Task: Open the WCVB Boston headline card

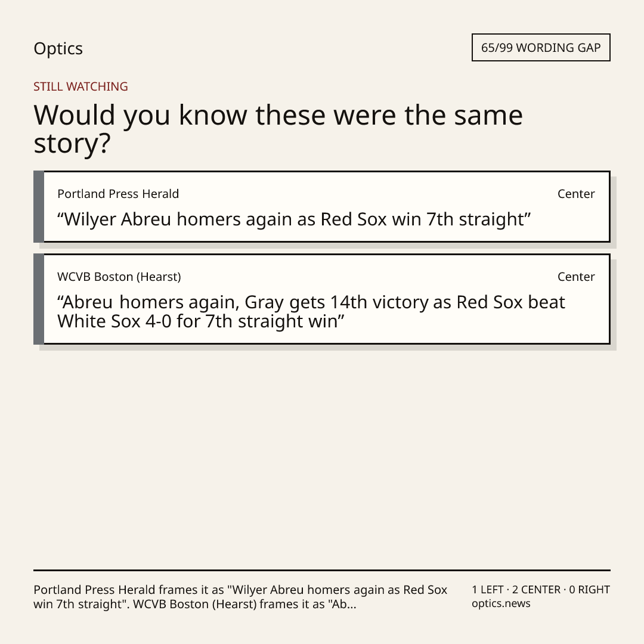Action: coord(322,299)
